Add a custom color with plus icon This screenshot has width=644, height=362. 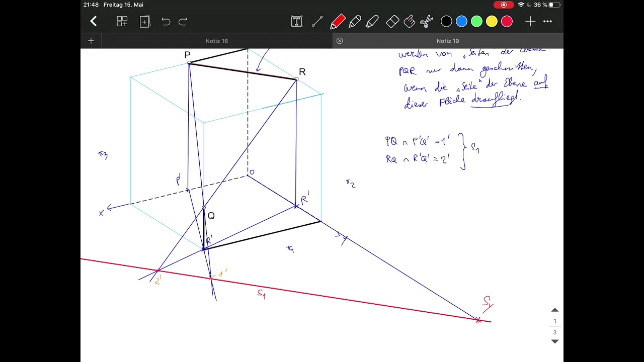tap(530, 22)
